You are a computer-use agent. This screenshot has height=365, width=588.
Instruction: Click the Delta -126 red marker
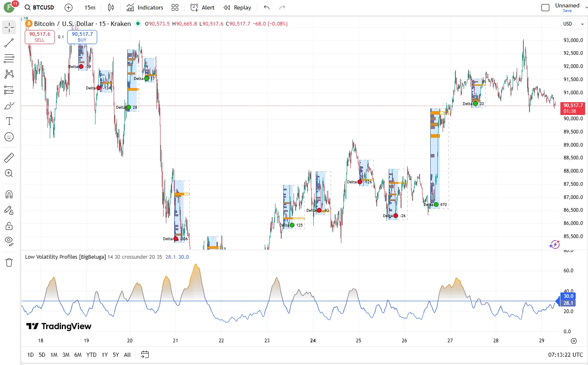[360, 182]
